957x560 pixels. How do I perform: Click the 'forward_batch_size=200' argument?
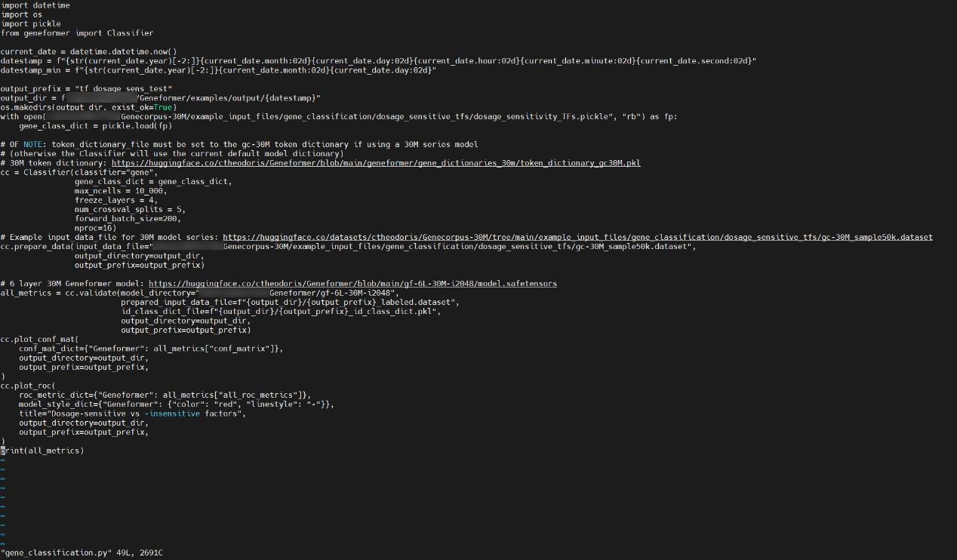[125, 219]
